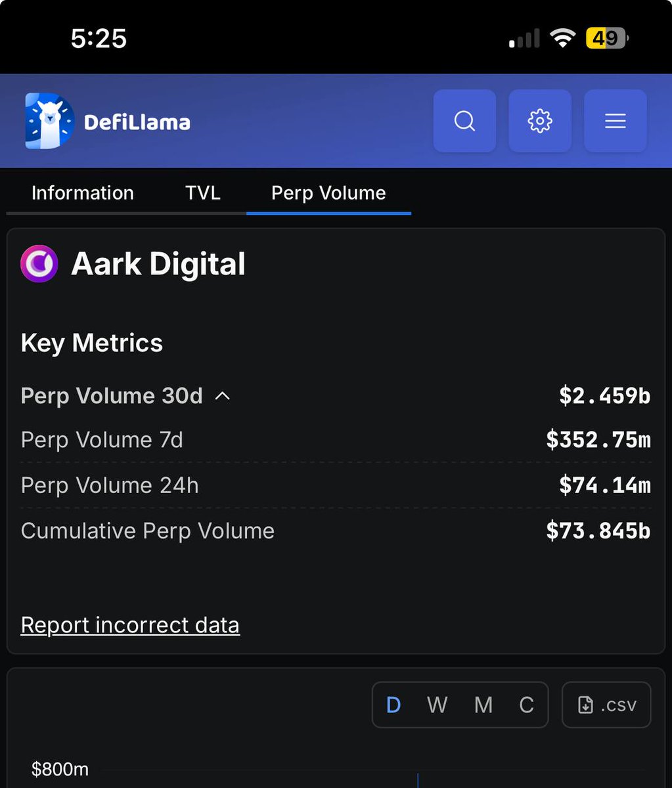
Task: Switch to the TVL tab
Action: [x=202, y=193]
